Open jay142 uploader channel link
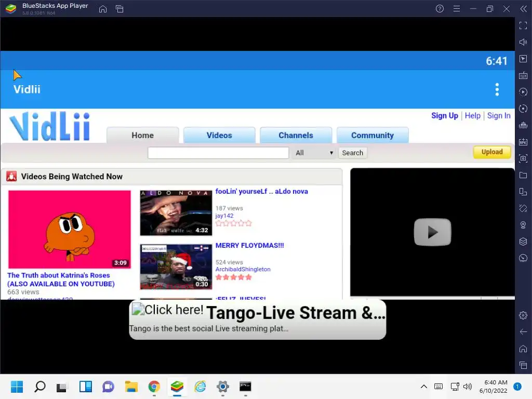The width and height of the screenshot is (532, 399). coord(224,216)
